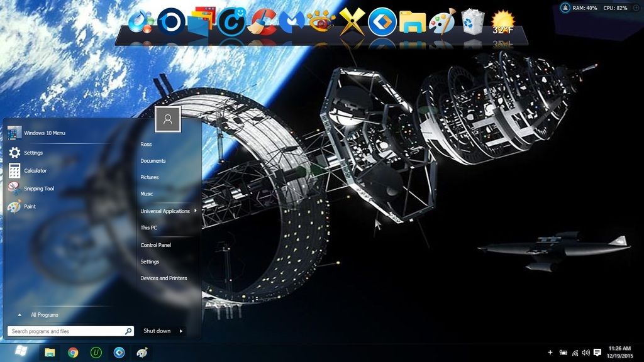The width and height of the screenshot is (644, 362).
Task: Open the green circular U taskbar icon
Action: tap(96, 352)
